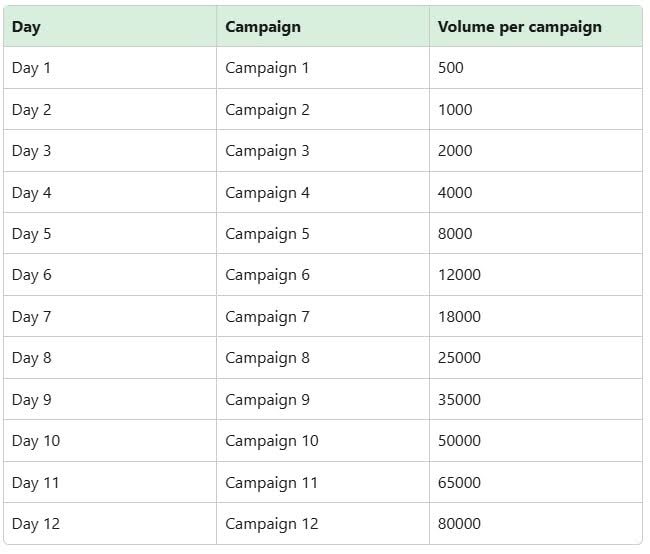
Task: Select the 12000 volume cell
Action: 459,275
